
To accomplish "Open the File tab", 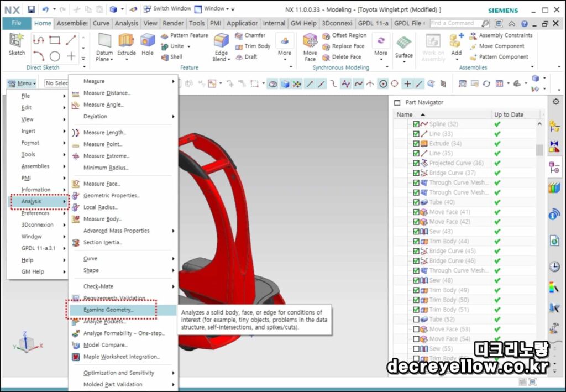I will click(x=17, y=23).
